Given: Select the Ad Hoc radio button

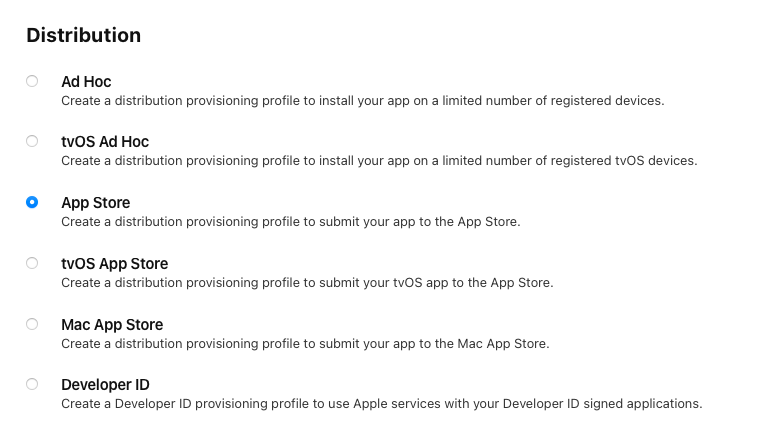Looking at the screenshot, I should coord(32,81).
